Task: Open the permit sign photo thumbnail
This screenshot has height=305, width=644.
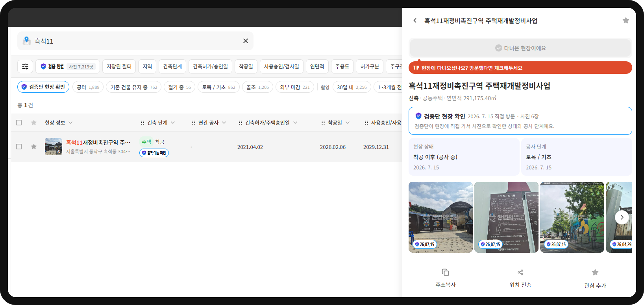Action: [x=506, y=217]
